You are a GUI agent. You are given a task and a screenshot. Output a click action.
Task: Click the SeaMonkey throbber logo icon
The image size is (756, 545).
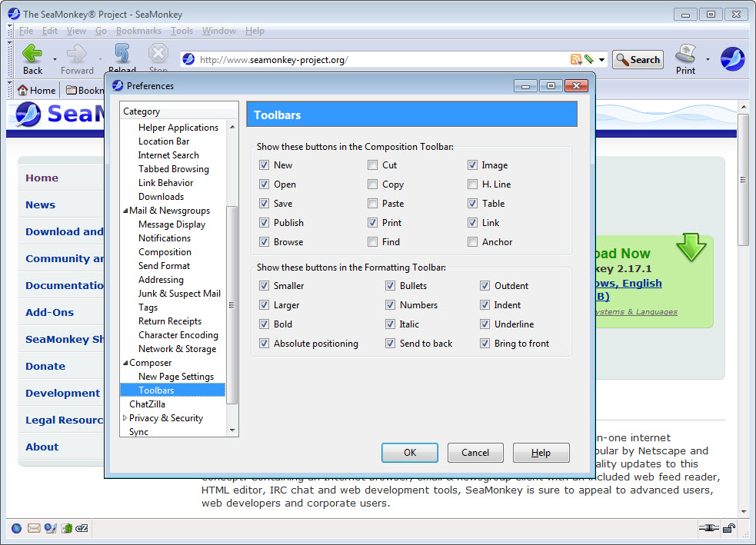(732, 59)
